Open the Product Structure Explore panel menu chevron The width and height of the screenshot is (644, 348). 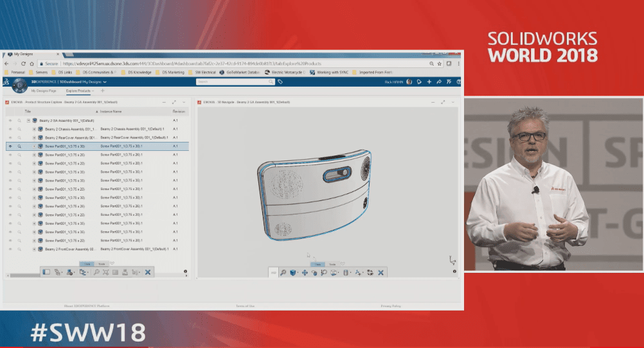pos(184,102)
